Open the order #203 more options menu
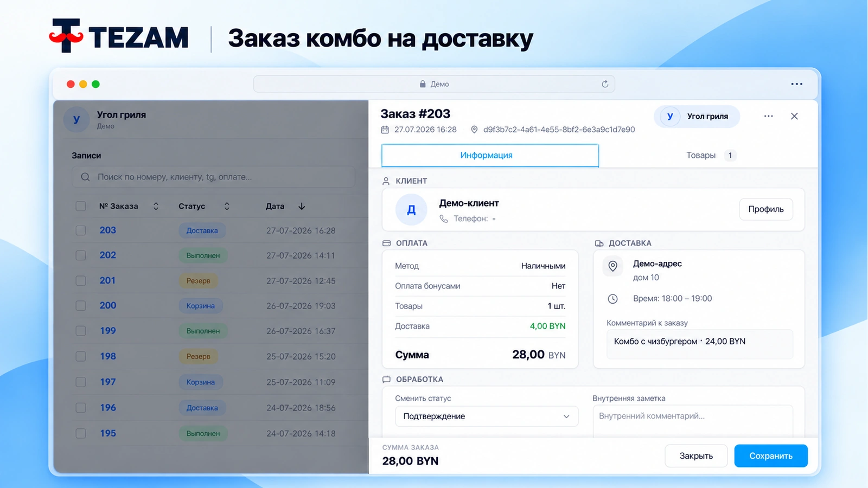The height and width of the screenshot is (488, 868). (768, 116)
